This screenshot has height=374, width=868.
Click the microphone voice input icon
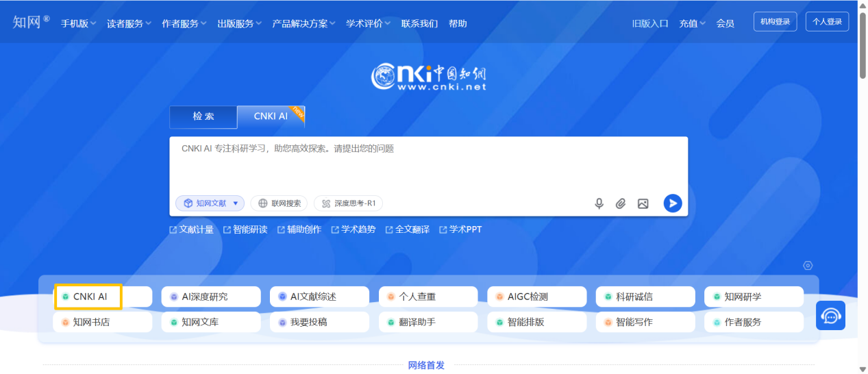pyautogui.click(x=599, y=203)
